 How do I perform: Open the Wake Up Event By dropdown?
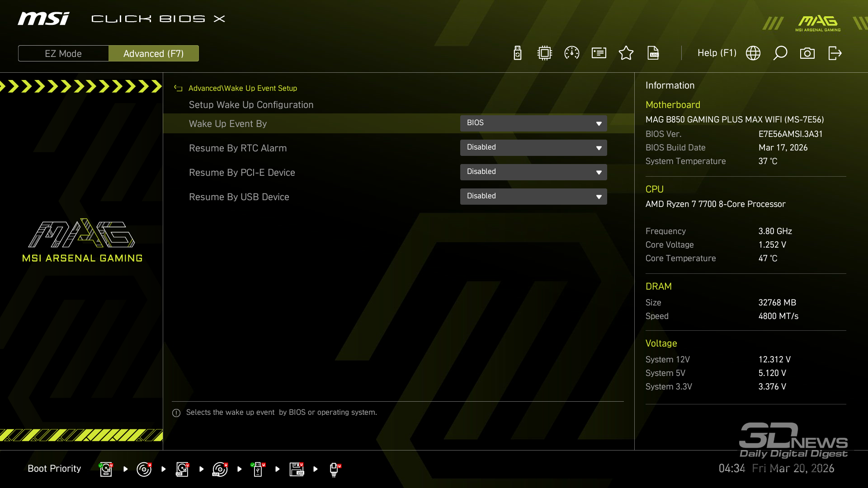(x=533, y=123)
